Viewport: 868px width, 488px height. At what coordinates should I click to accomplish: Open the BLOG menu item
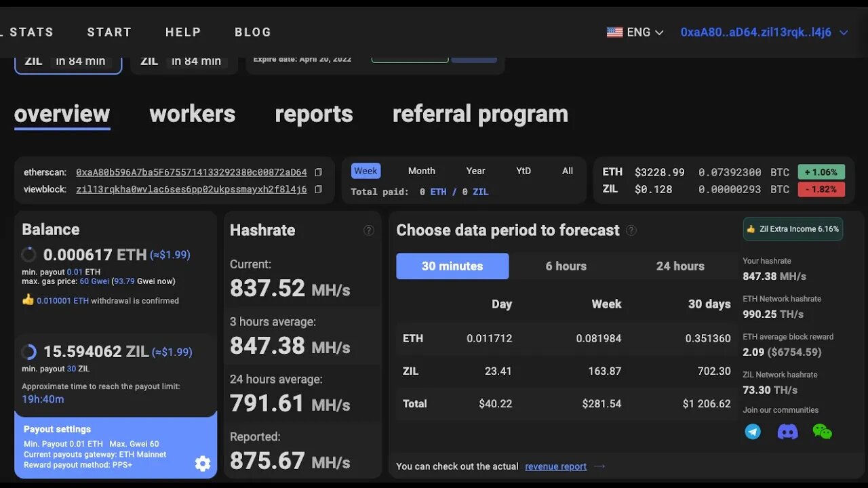[253, 32]
